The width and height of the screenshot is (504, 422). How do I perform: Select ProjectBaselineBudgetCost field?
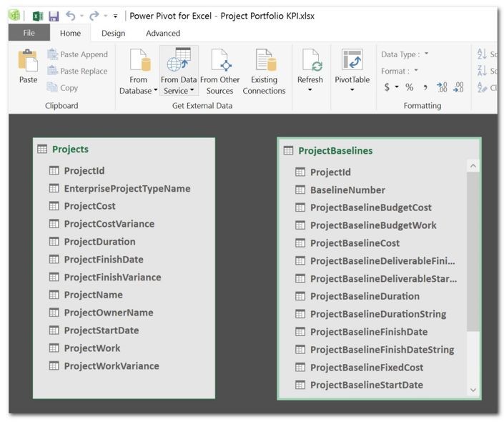(x=371, y=208)
